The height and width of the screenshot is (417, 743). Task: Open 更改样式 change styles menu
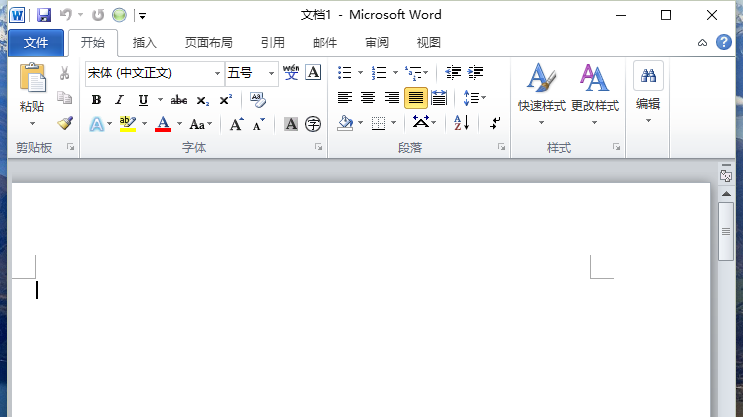595,94
